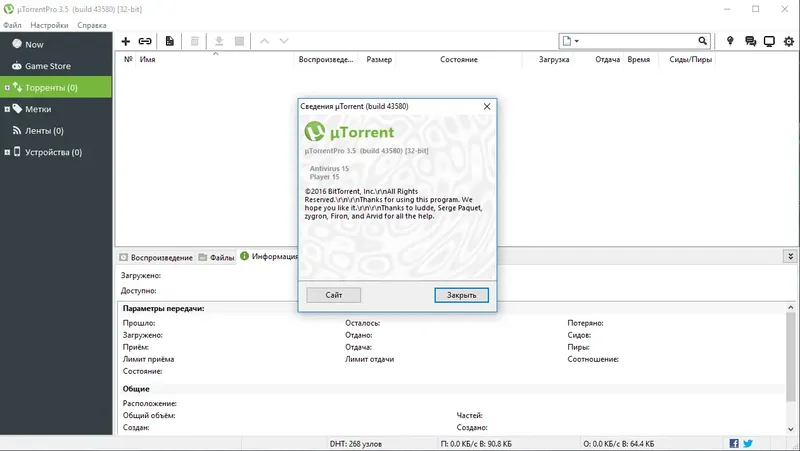
Task: Expand the Торренты tree node
Action: click(7, 88)
